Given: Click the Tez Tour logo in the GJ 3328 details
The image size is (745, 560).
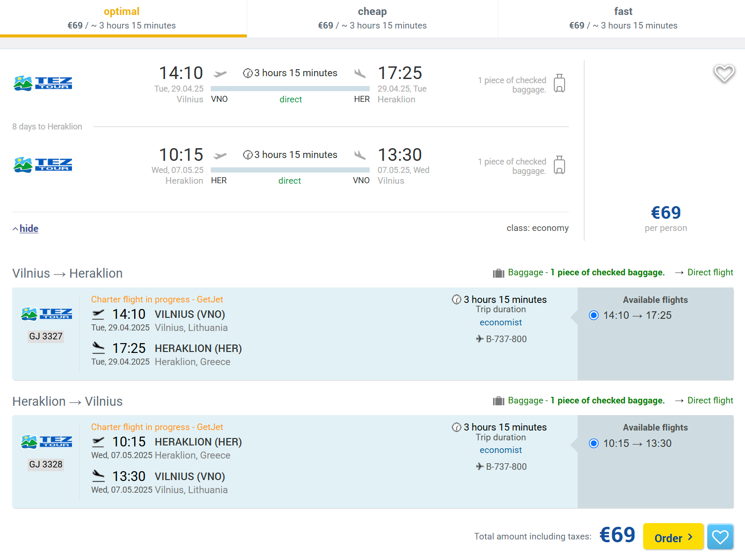Looking at the screenshot, I should point(47,442).
